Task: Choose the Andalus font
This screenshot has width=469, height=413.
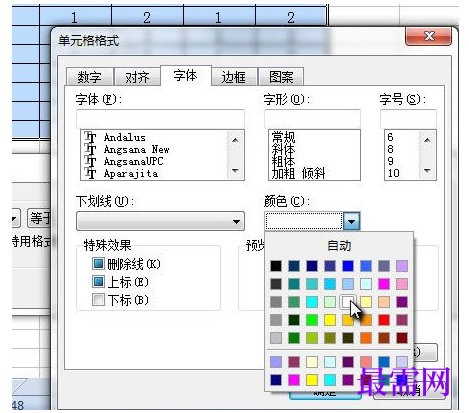Action: pyautogui.click(x=125, y=137)
